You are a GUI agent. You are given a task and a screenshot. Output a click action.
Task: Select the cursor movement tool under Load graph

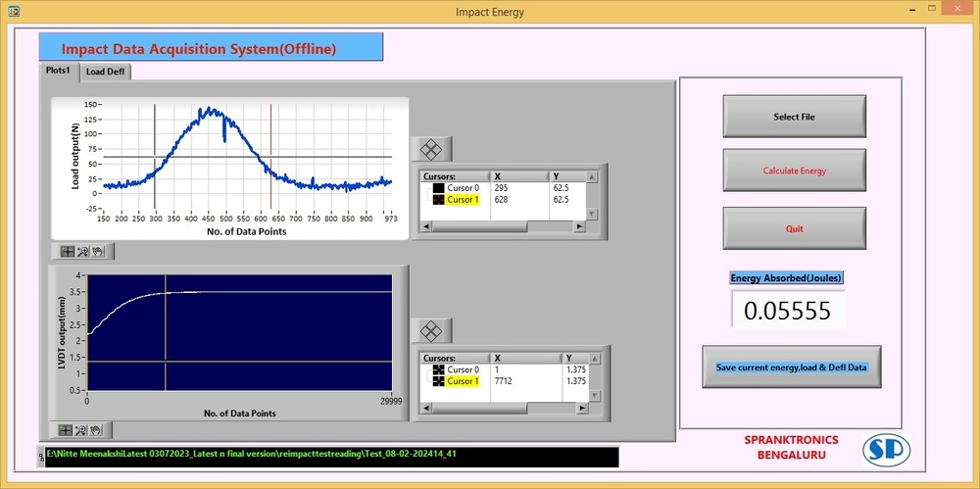click(x=67, y=252)
